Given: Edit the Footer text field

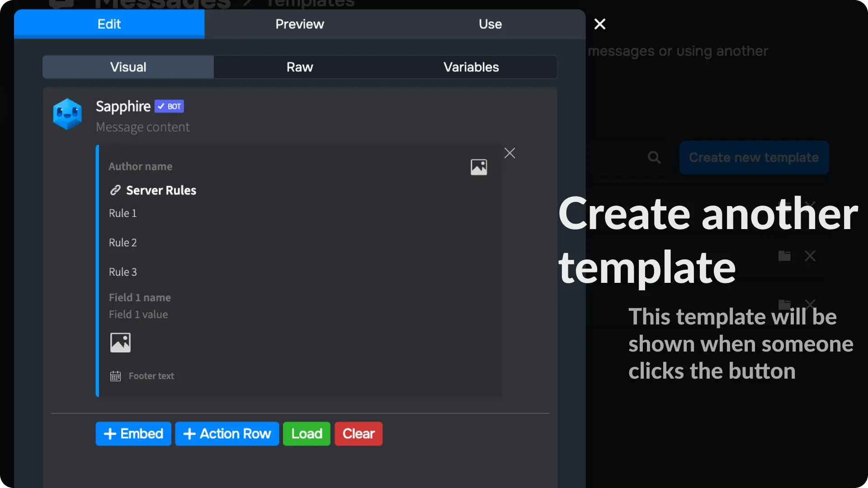Looking at the screenshot, I should tap(151, 376).
